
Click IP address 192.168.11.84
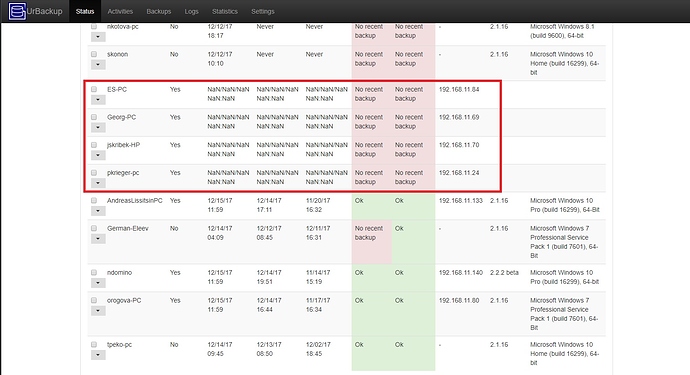tap(459, 89)
